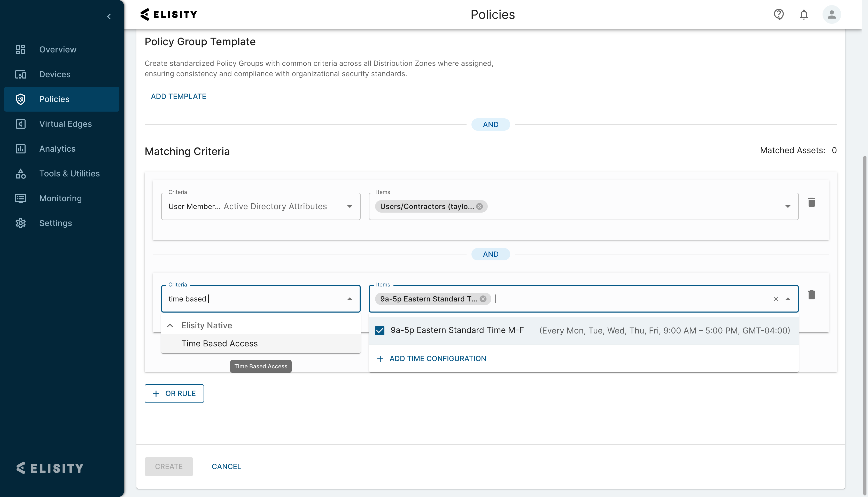Open the notifications bell

tap(804, 15)
